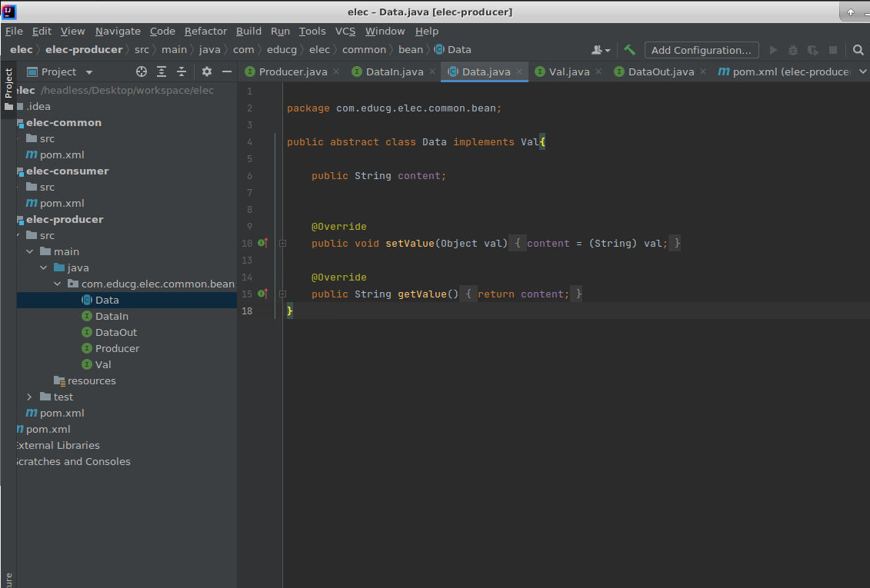
Task: Open Search Everywhere magnifier icon
Action: click(x=858, y=50)
